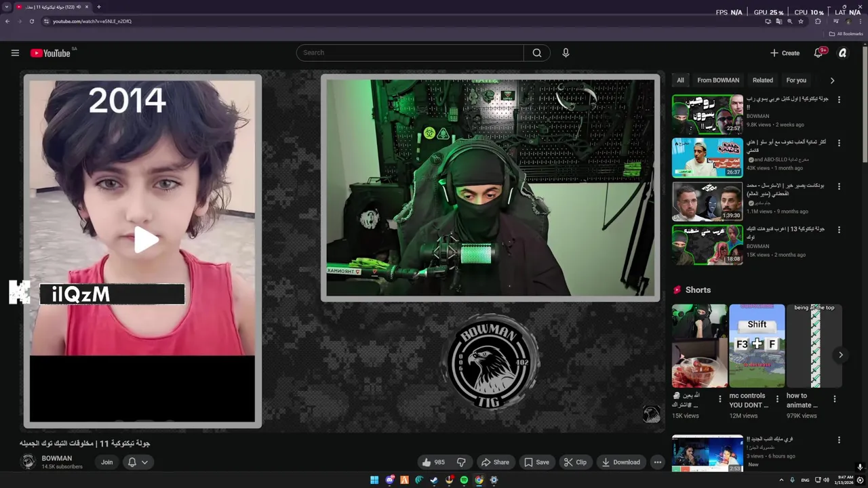Open the account avatar menu
Image resolution: width=868 pixels, height=488 pixels.
[x=843, y=53]
